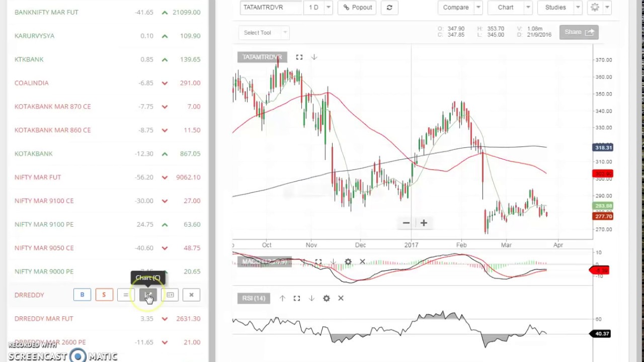Open the Chart icon for DRREDDY
This screenshot has height=362, width=644.
click(148, 295)
